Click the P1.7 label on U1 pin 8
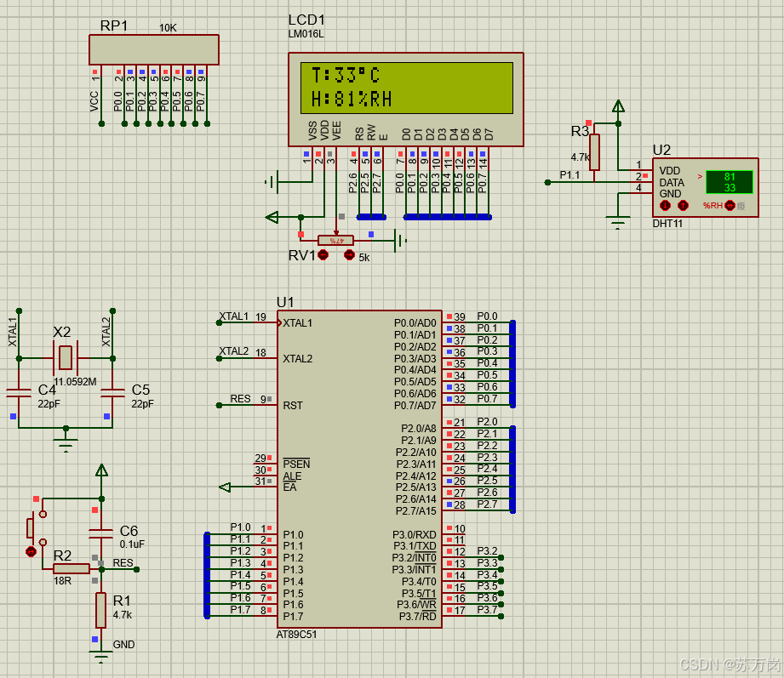 click(241, 610)
